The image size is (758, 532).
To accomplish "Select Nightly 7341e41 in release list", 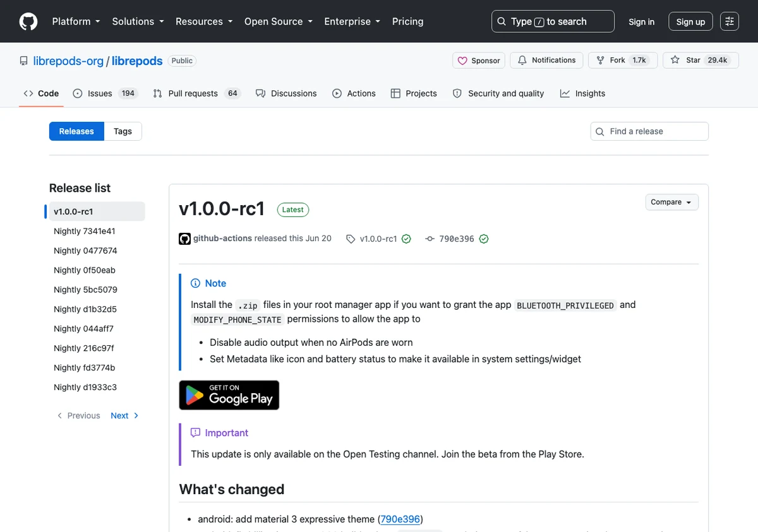I will click(97, 231).
